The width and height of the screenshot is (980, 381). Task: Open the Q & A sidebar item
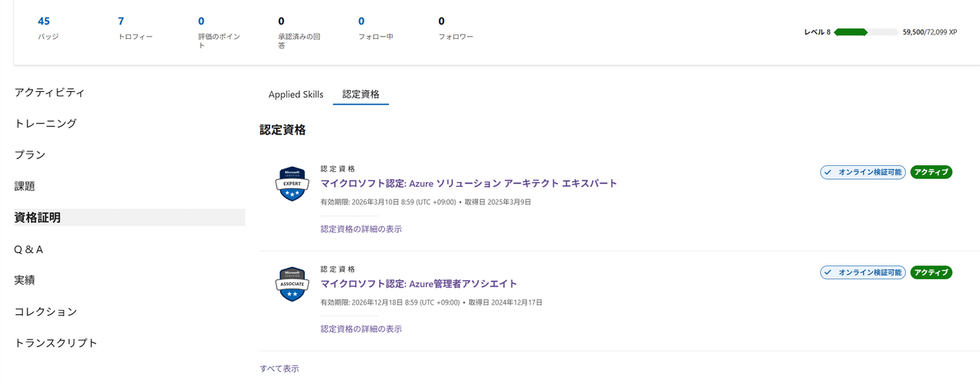tap(29, 249)
